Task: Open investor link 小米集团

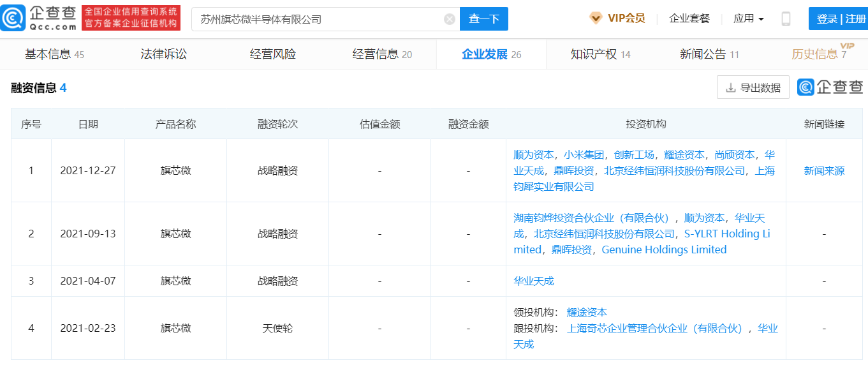Action: [x=584, y=155]
